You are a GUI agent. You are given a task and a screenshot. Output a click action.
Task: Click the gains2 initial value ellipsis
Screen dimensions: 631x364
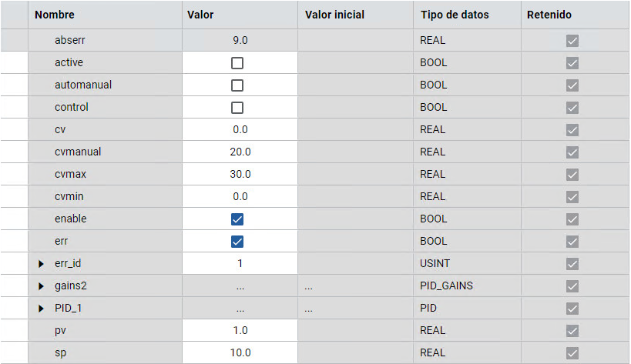[309, 286]
